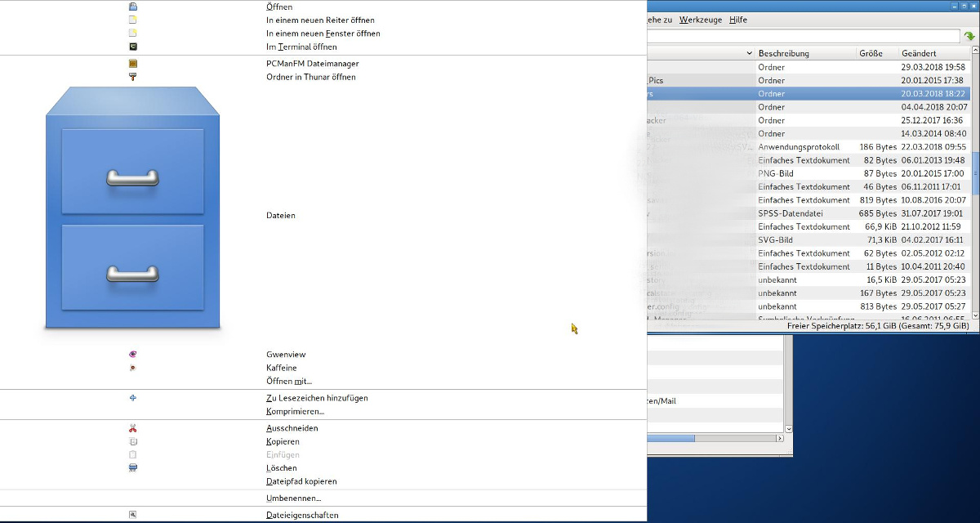Expand the sort arrow in the name column header
The height and width of the screenshot is (523, 980).
pyautogui.click(x=749, y=53)
